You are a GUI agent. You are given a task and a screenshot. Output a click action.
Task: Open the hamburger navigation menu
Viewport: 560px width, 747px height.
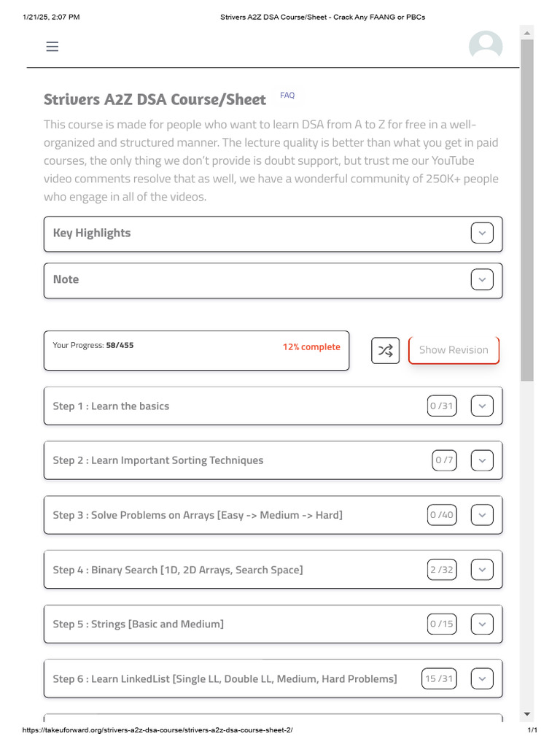[52, 47]
